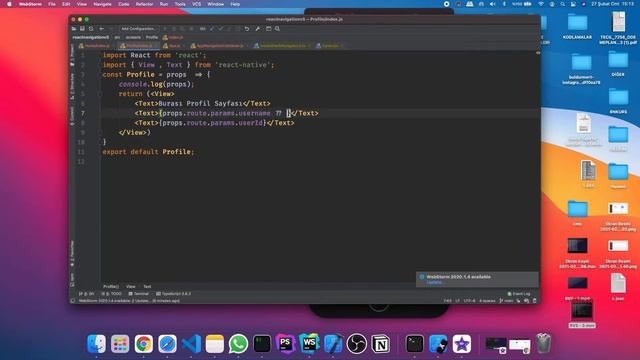640x360 pixels.
Task: Open the Trash in the dock
Action: point(543,344)
